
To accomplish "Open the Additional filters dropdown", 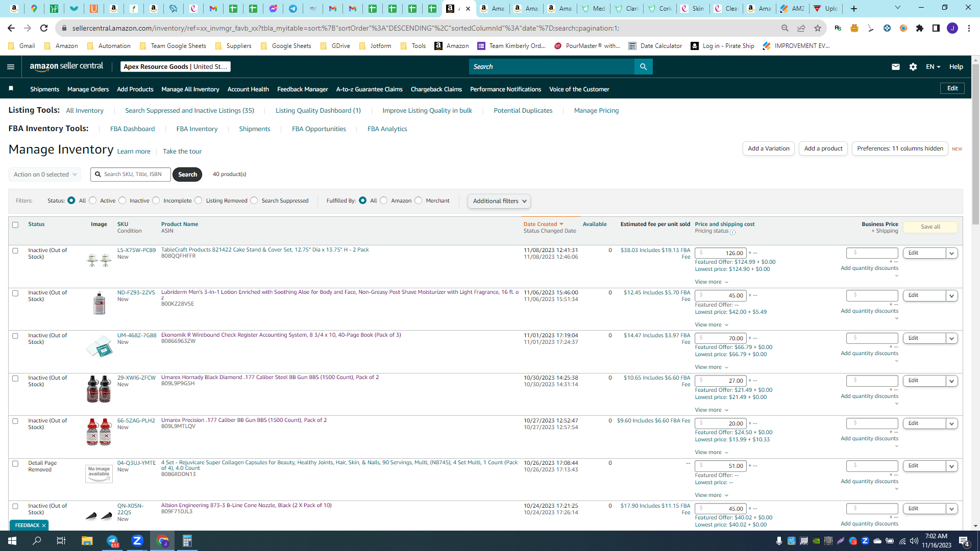I will 499,201.
